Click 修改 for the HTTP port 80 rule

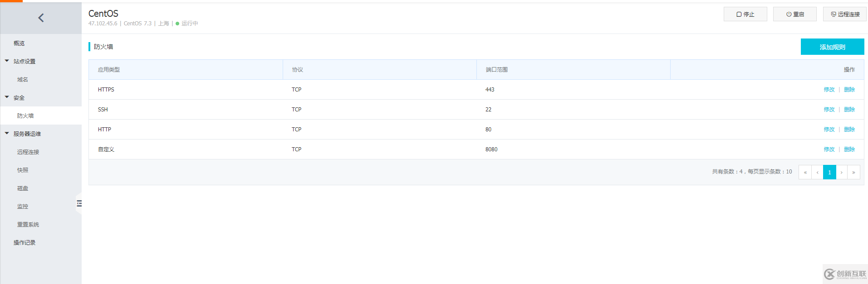click(829, 130)
